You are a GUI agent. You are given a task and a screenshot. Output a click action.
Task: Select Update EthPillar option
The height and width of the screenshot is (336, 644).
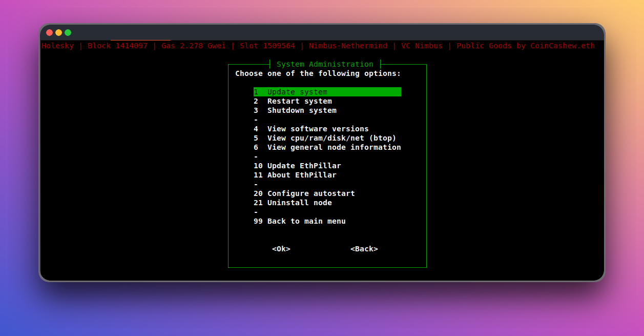304,166
